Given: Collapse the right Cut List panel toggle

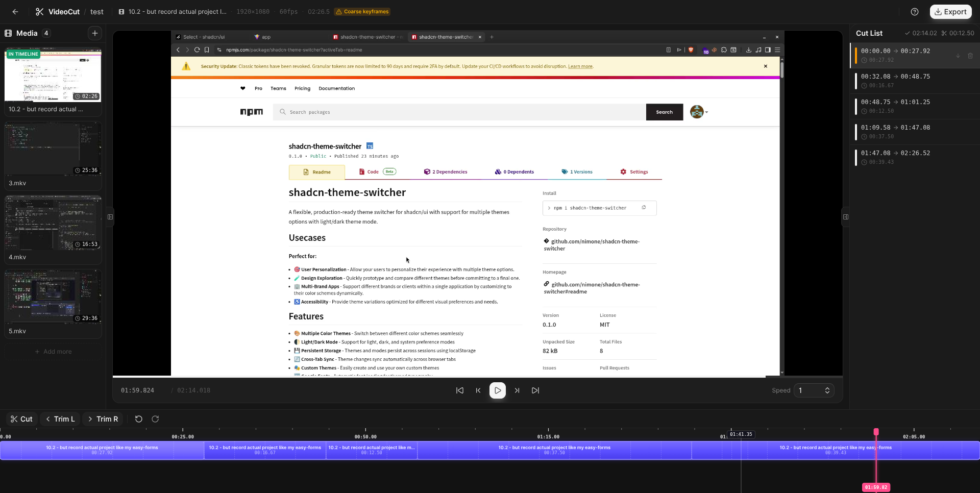Looking at the screenshot, I should 845,217.
